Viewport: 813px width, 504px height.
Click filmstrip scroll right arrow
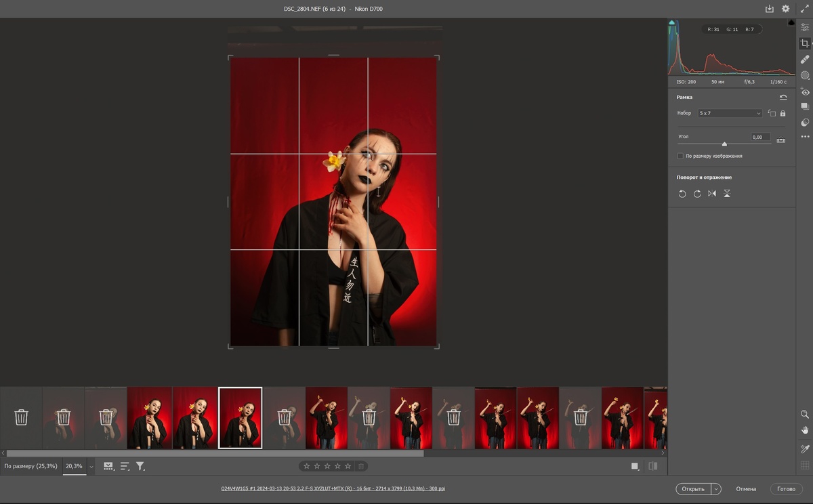(x=663, y=453)
